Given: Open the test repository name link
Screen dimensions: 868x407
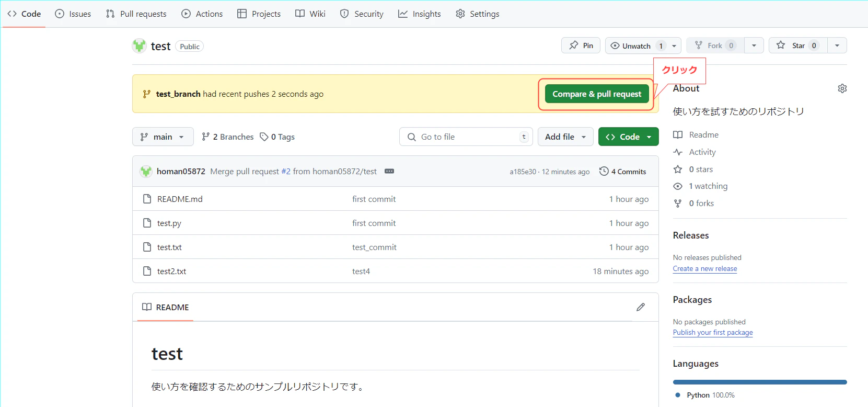Looking at the screenshot, I should click(160, 46).
